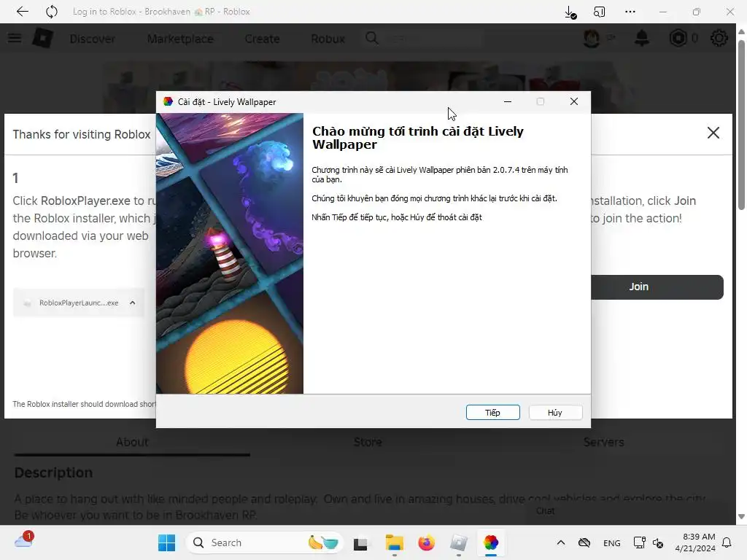Open the Chat panel at the page bottom
The width and height of the screenshot is (747, 560).
pyautogui.click(x=545, y=511)
